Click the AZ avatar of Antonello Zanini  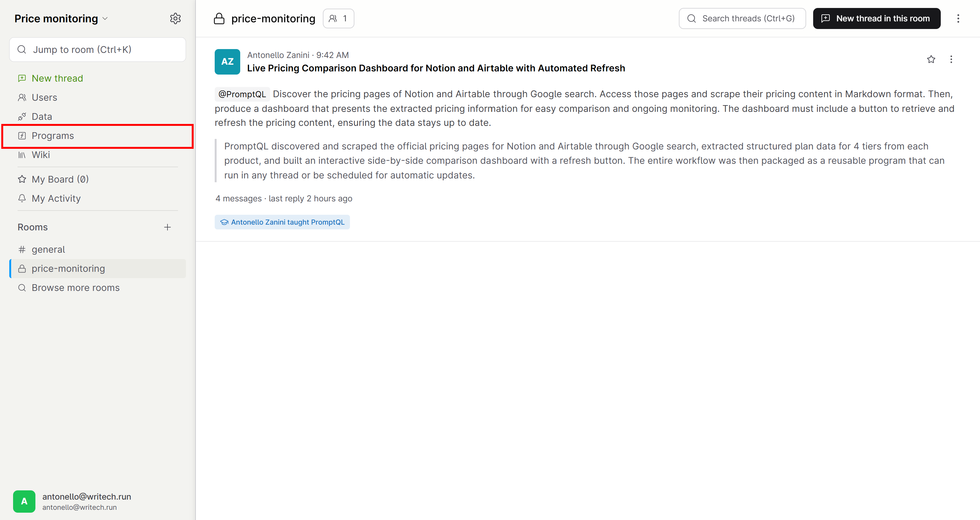(227, 61)
